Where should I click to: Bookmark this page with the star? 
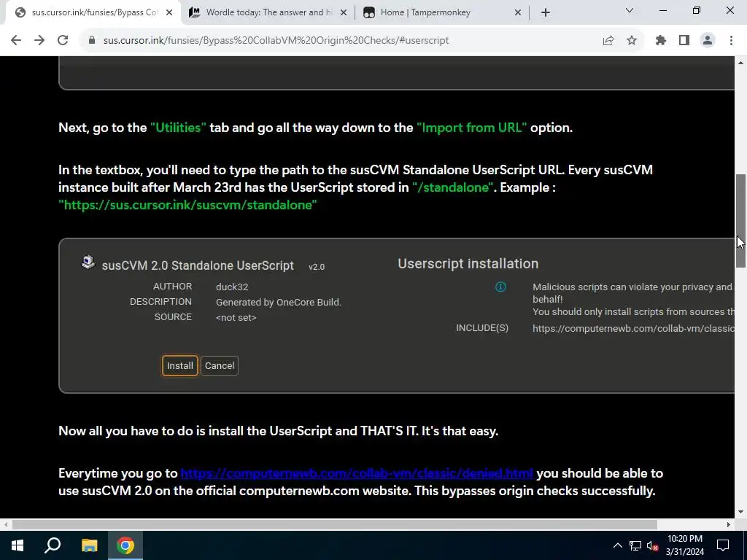632,41
